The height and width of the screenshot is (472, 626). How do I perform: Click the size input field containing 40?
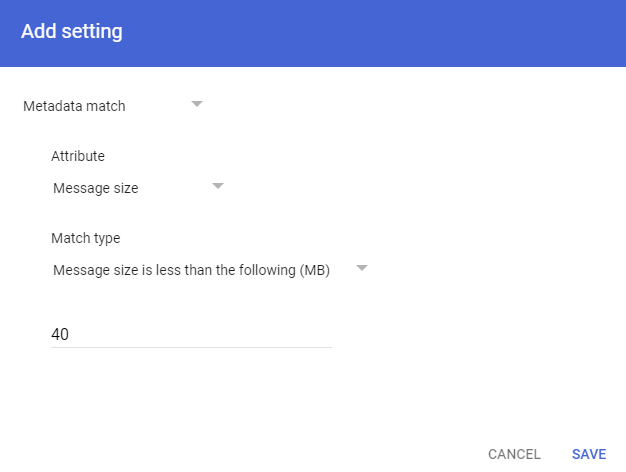pos(190,334)
